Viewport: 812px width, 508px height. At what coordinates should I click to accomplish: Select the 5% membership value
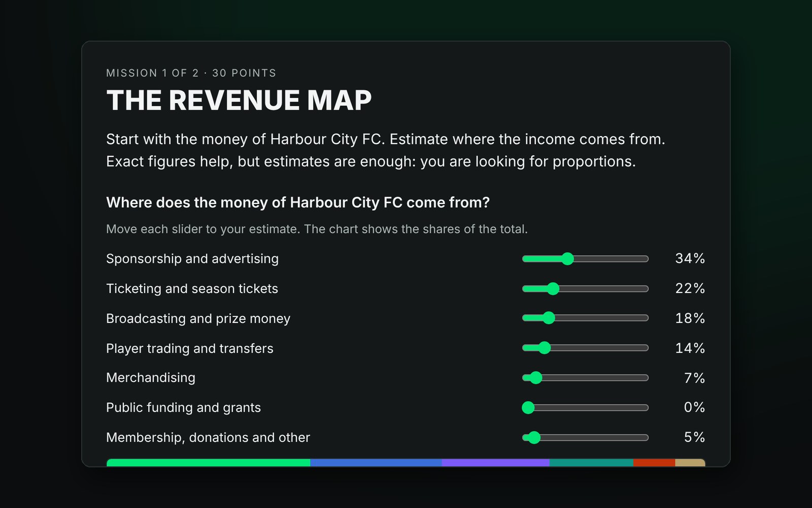point(694,437)
